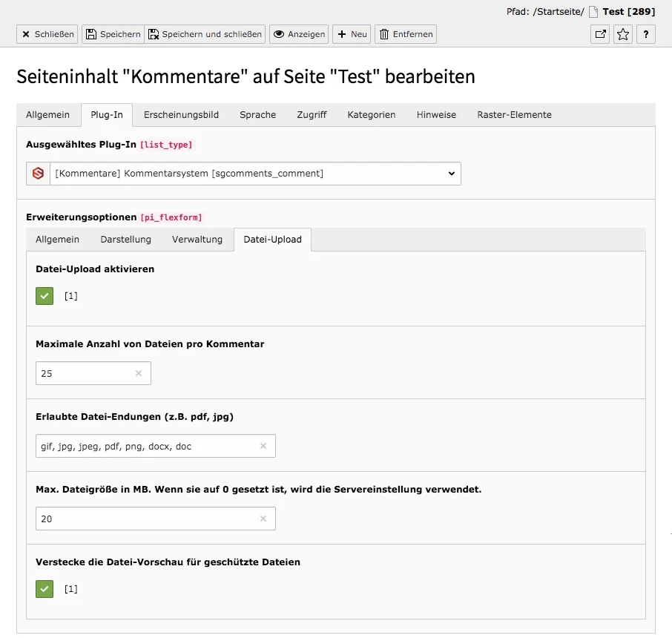
Task: Click the trash icon on Entfernen
Action: (384, 34)
